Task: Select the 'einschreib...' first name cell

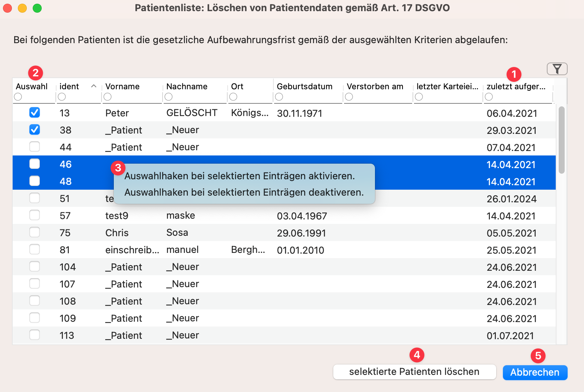Action: [x=132, y=250]
